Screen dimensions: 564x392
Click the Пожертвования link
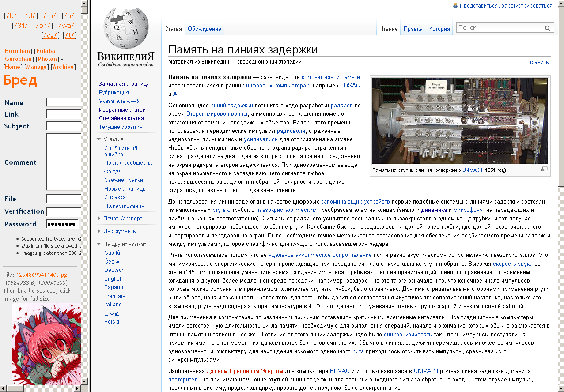(124, 206)
